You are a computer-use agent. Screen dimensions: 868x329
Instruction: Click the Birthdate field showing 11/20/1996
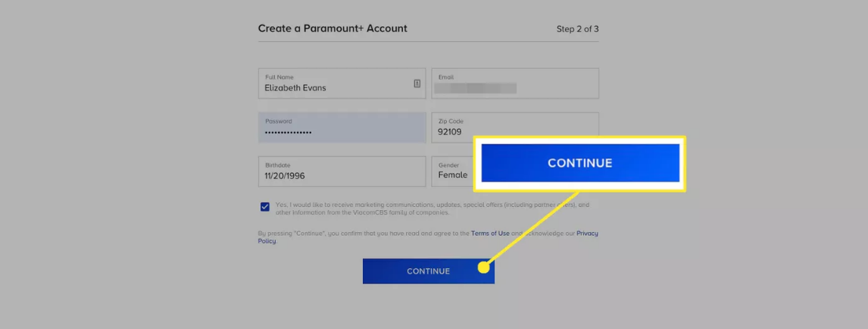pos(342,171)
